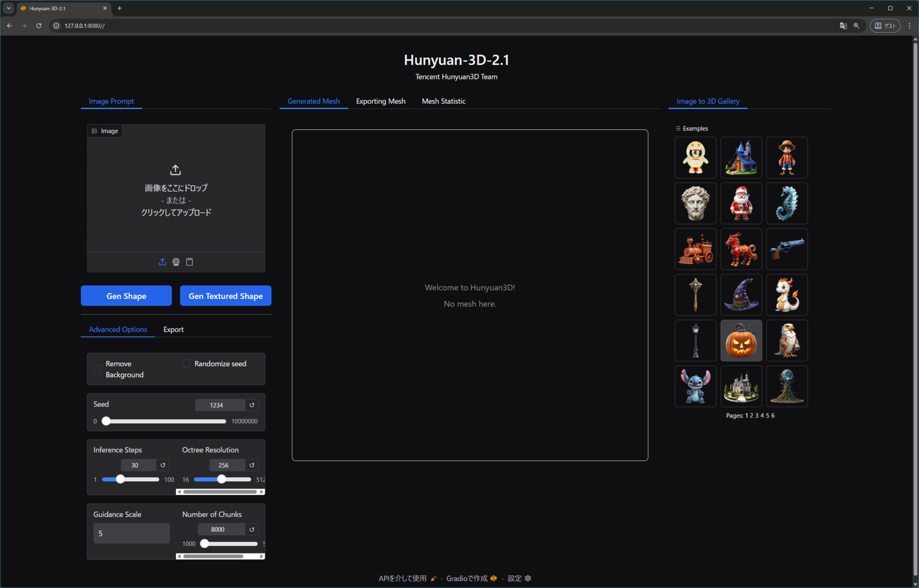Switch to the Exporting Mesh tab
919x588 pixels.
pyautogui.click(x=381, y=101)
